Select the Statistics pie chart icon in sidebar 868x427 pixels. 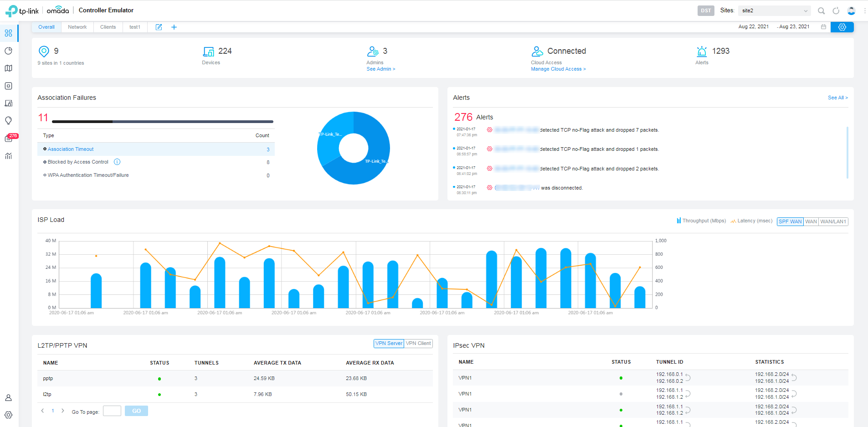(x=8, y=51)
